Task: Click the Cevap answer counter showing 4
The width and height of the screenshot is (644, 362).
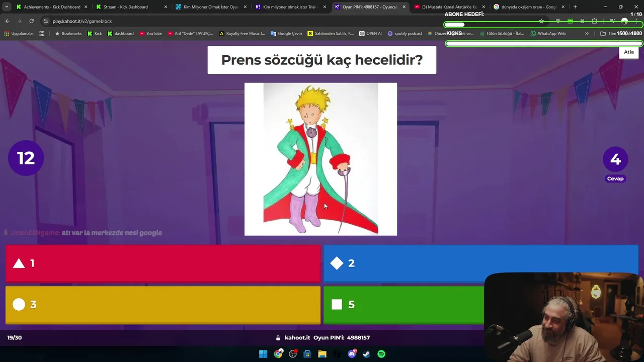Action: pos(615,164)
